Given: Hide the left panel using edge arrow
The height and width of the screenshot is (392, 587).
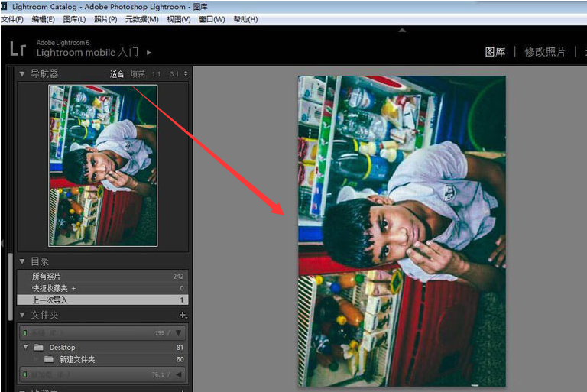Looking at the screenshot, I should [2, 243].
